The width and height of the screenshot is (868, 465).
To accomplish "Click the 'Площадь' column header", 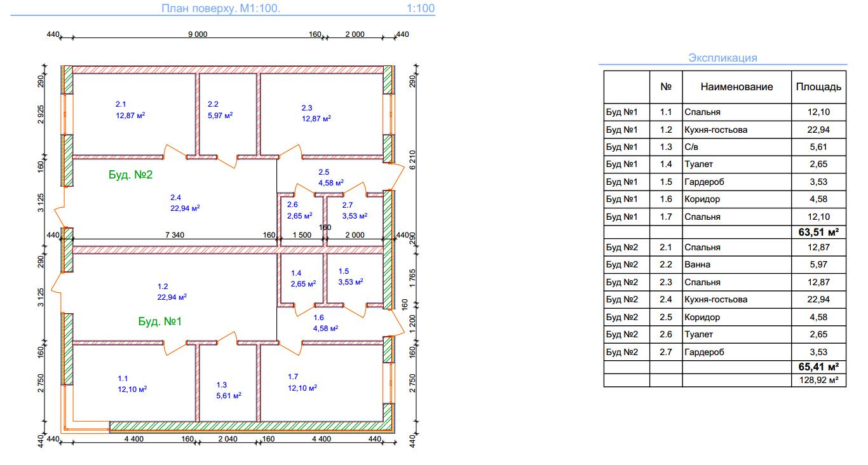I will click(818, 87).
